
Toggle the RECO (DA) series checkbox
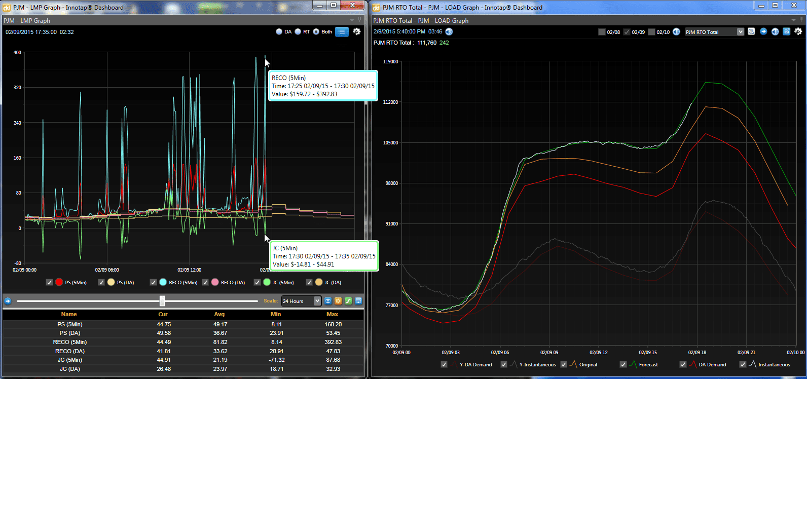[x=205, y=282]
